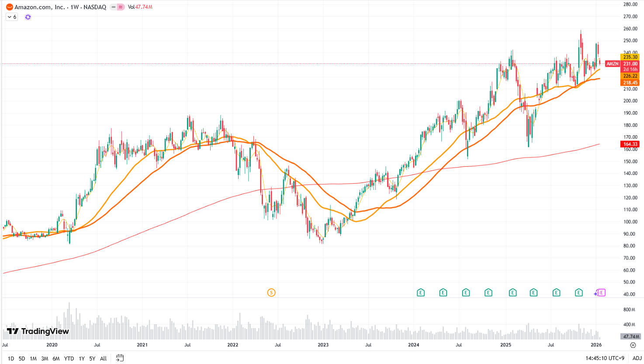The height and width of the screenshot is (364, 644).
Task: Open the earnings marker just after the 2024 label
Action: tap(421, 293)
